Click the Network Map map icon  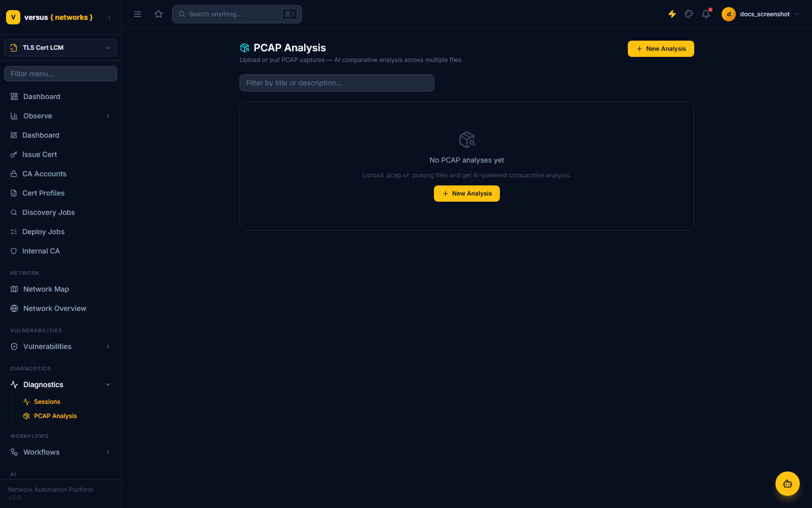tap(14, 289)
